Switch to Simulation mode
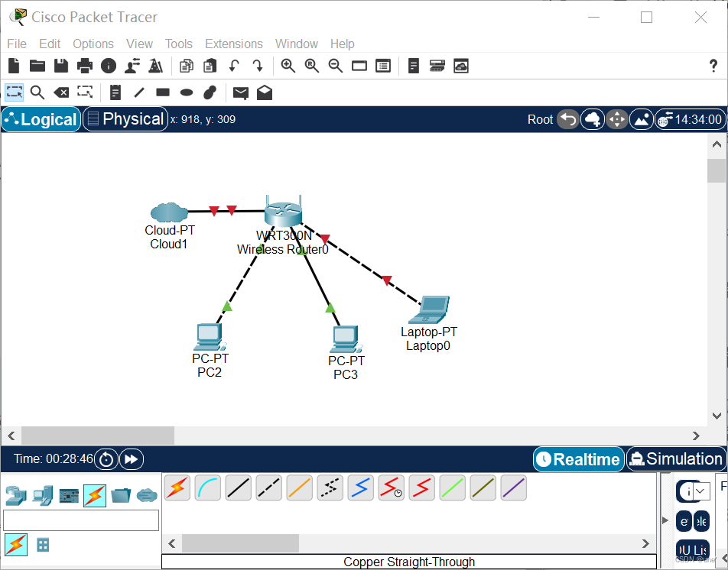This screenshot has height=570, width=728. [x=676, y=459]
